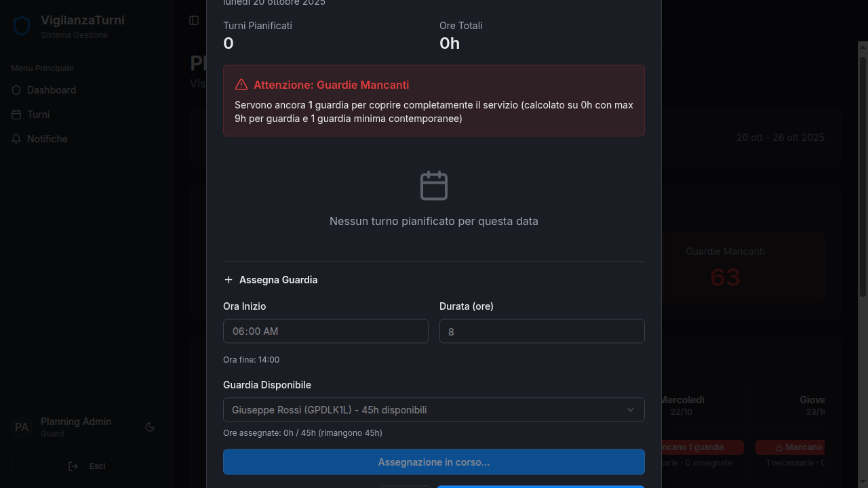868x488 pixels.
Task: Open Notifiche from the main menu
Action: pos(47,139)
